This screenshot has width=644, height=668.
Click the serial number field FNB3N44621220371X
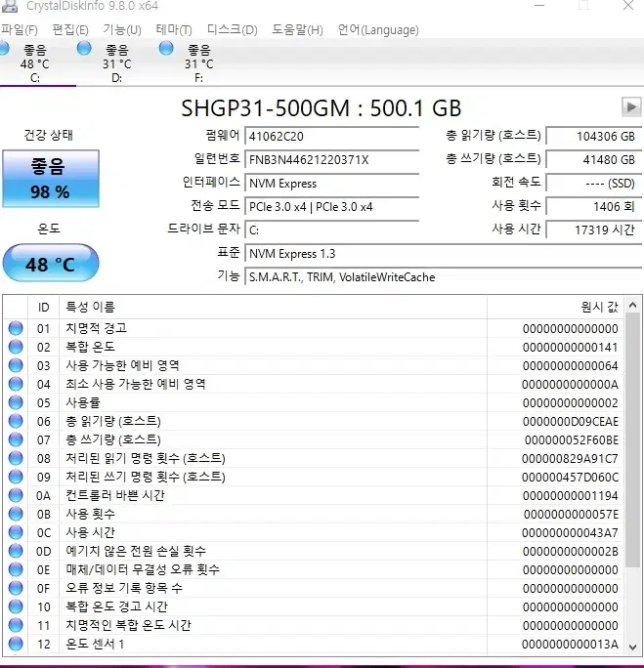pos(331,160)
